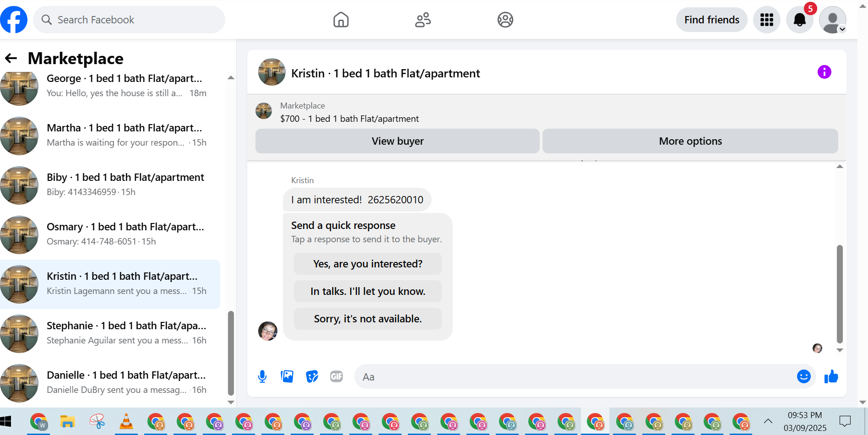Open the Chrome taskbar icon with W profile
The image size is (868, 435).
tap(38, 421)
